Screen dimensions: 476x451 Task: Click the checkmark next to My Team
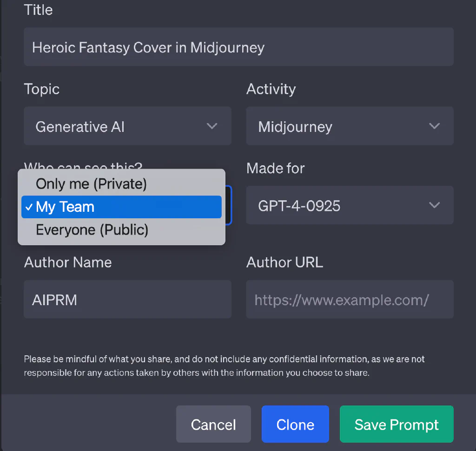pyautogui.click(x=29, y=207)
